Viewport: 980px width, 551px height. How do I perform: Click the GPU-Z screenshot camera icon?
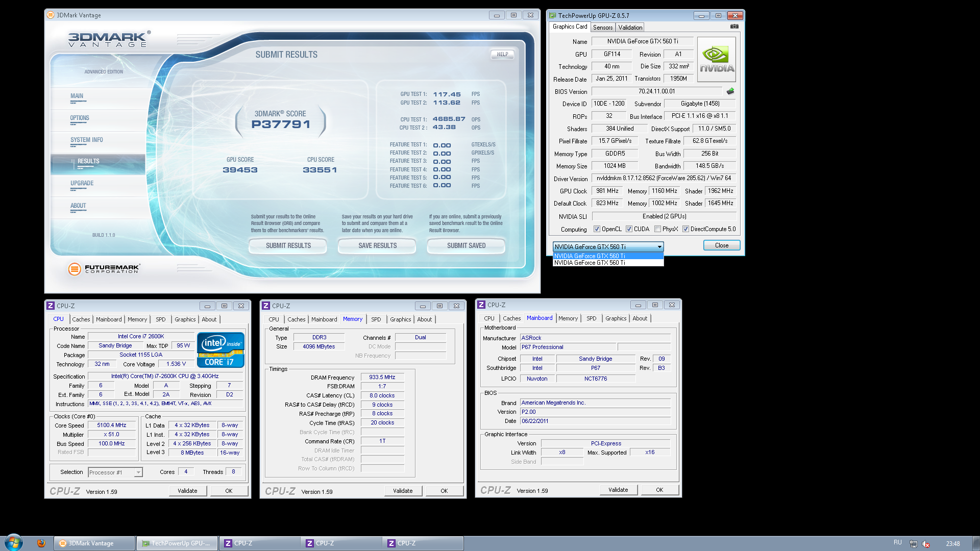[x=734, y=27]
